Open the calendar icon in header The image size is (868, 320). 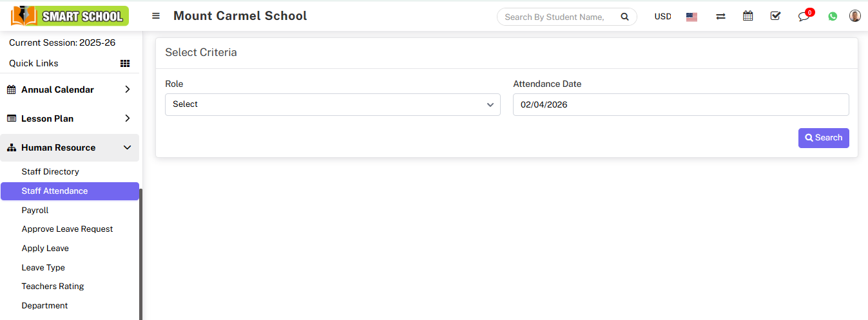tap(748, 16)
